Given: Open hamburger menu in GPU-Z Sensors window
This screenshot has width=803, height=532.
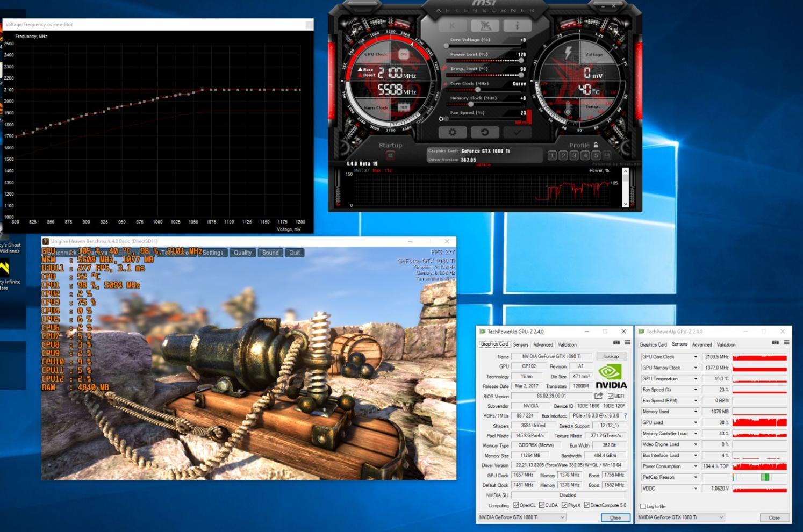Looking at the screenshot, I should tap(786, 342).
